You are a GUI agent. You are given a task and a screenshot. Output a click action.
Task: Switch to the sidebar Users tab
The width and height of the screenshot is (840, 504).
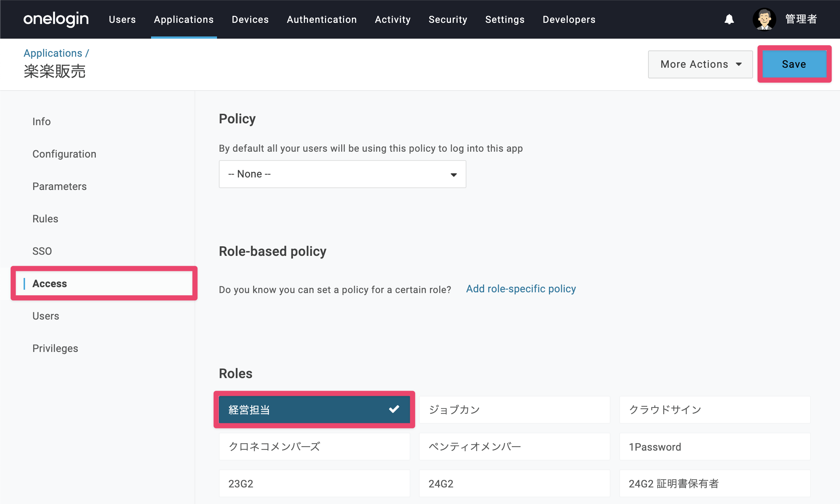coord(46,316)
